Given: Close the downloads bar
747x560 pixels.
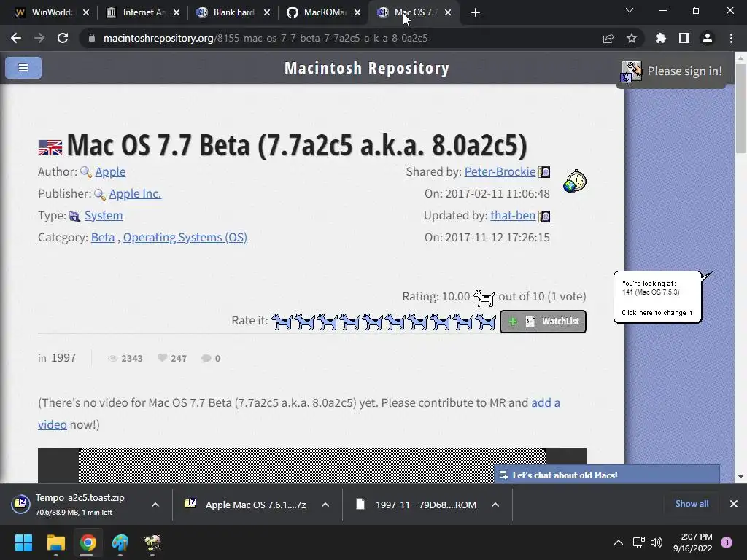Looking at the screenshot, I should tap(734, 504).
